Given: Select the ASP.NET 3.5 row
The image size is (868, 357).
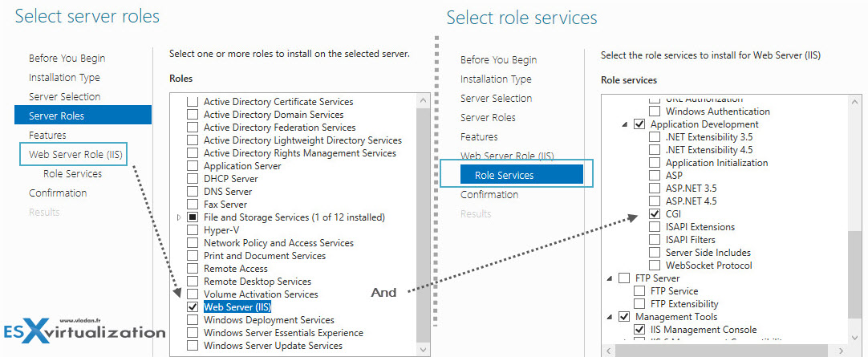Looking at the screenshot, I should [x=691, y=189].
